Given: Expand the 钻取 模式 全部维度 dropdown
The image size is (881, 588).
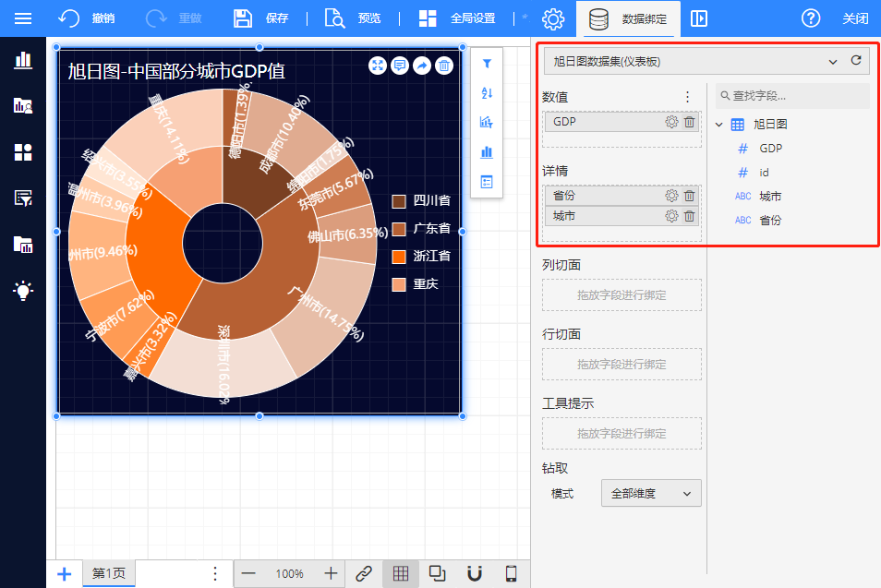Looking at the screenshot, I should click(x=651, y=494).
